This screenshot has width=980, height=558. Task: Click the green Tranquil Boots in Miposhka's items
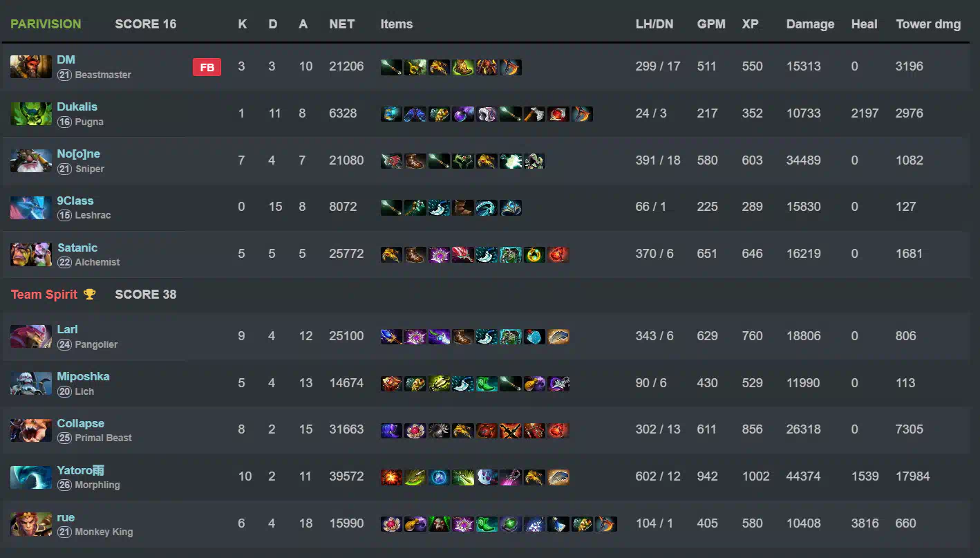[x=487, y=383]
